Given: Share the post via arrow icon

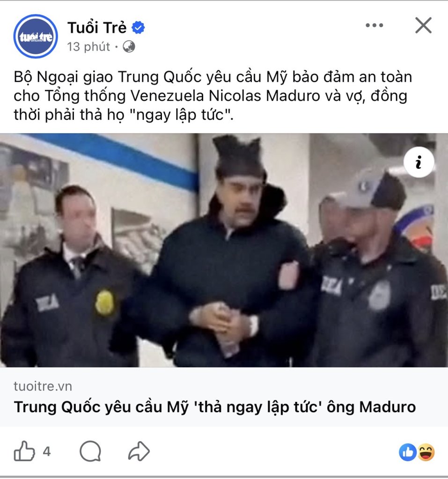Looking at the screenshot, I should 139,451.
